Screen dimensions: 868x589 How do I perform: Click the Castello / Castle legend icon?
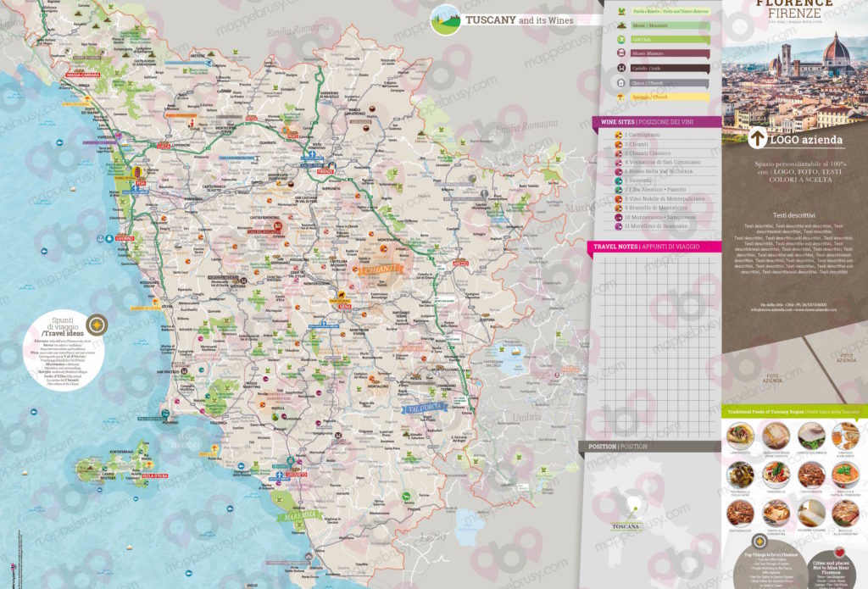point(621,68)
